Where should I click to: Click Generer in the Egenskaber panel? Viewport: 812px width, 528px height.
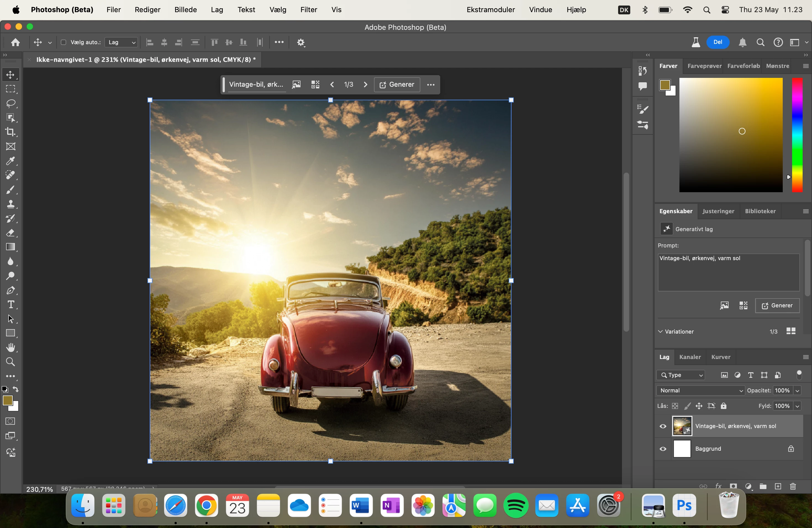(x=777, y=306)
